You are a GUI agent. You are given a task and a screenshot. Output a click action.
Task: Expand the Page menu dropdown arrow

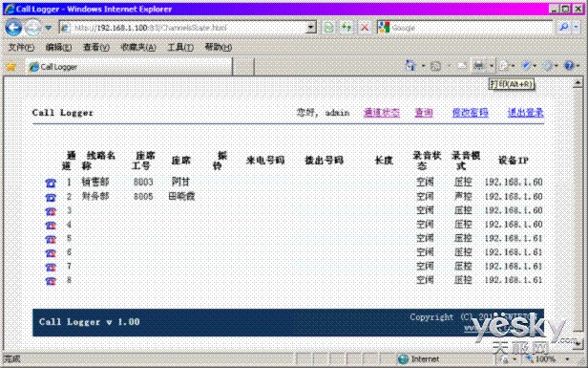[x=513, y=66]
